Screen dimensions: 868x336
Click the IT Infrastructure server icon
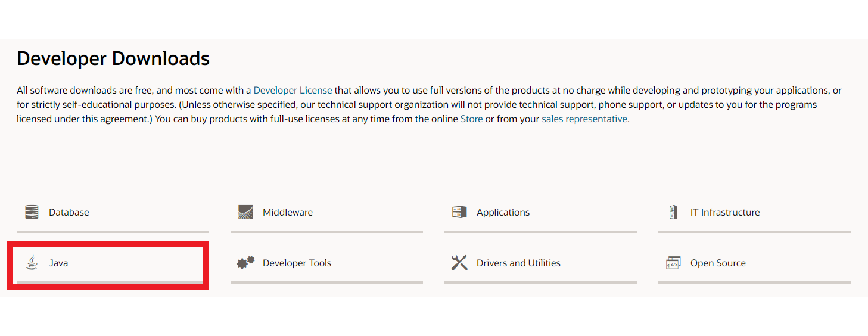[673, 212]
